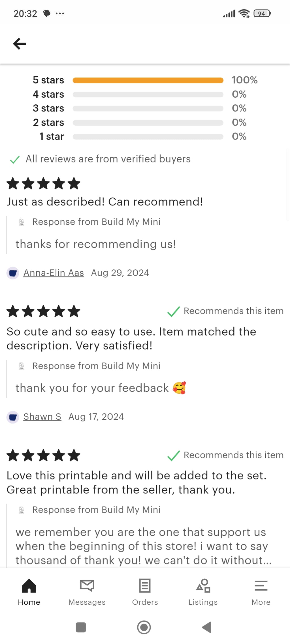Tap Build My Mini logo in second response
The width and height of the screenshot is (290, 644).
[x=22, y=366]
